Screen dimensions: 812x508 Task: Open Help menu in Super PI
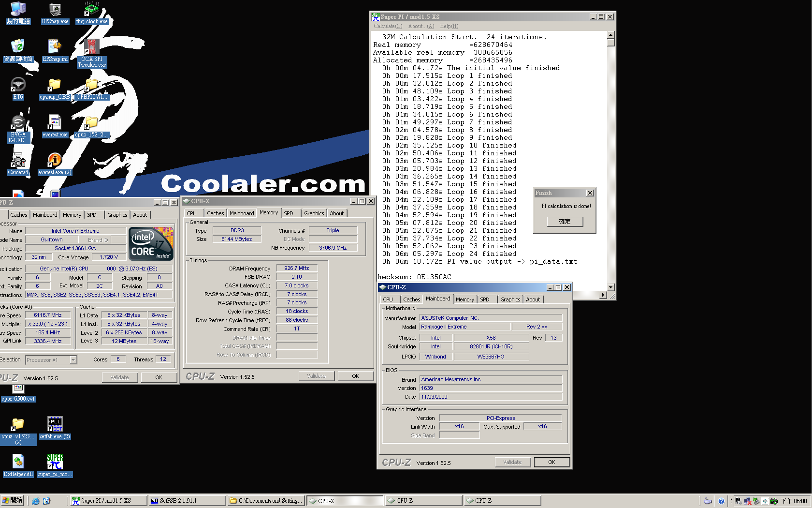(449, 26)
